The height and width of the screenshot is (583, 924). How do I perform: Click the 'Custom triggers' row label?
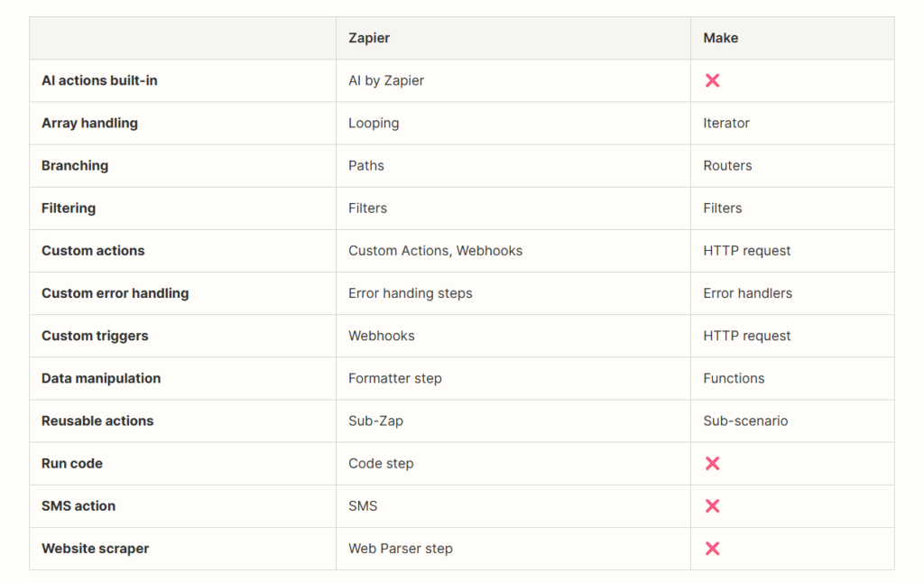[x=95, y=335]
